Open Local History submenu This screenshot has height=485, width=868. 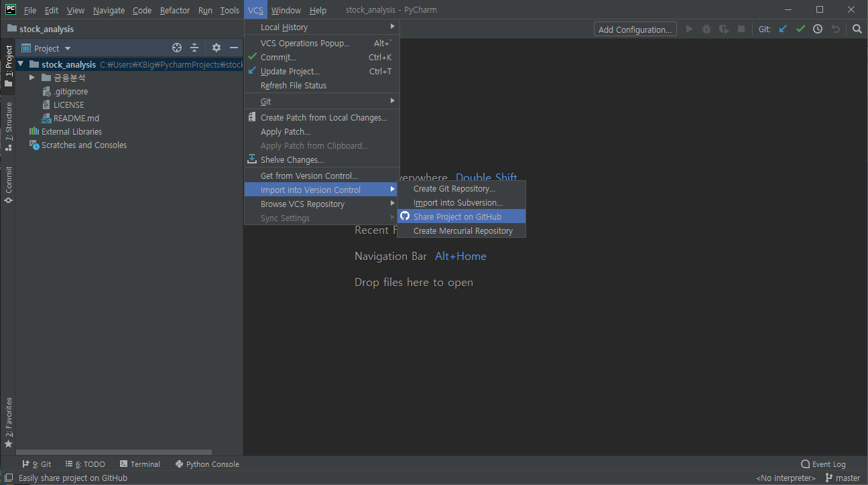click(x=322, y=27)
